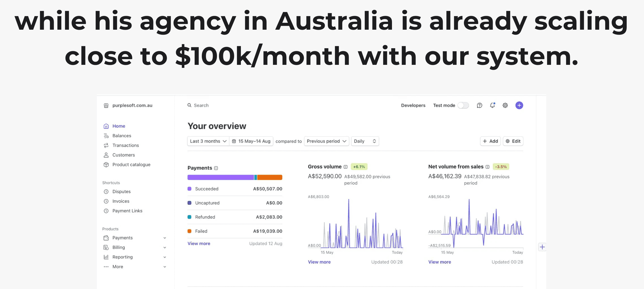Viewport: 644px width, 289px height.
Task: Click the Add button above the overview
Action: (x=490, y=141)
